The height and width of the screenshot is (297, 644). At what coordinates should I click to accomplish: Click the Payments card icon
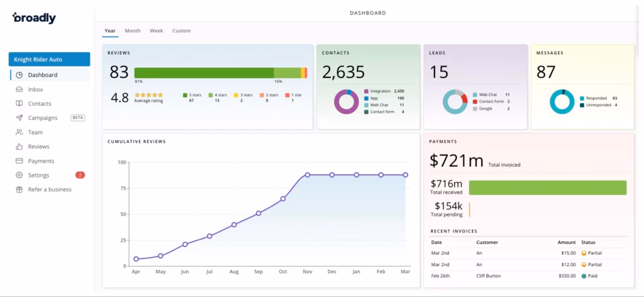(x=19, y=161)
